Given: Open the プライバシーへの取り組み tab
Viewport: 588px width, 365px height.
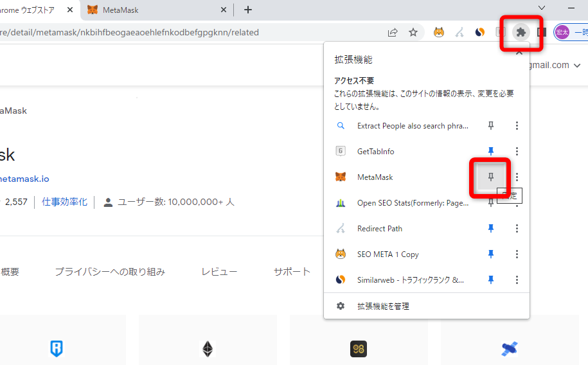Looking at the screenshot, I should [x=110, y=272].
